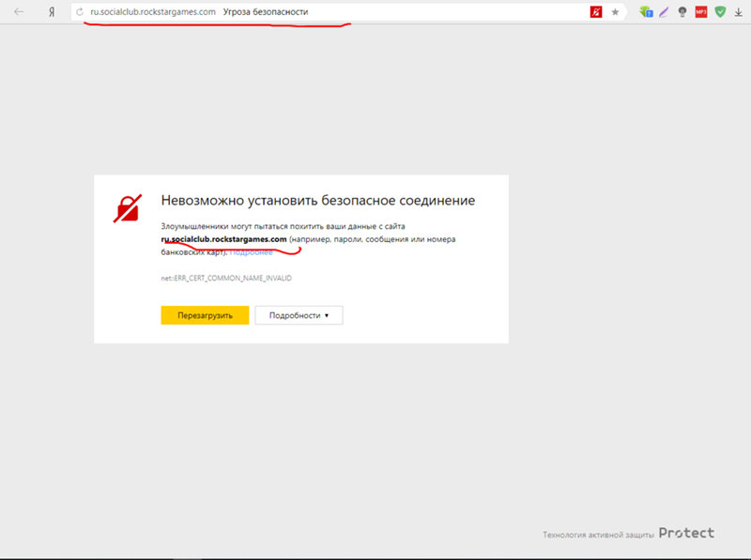Click the red broken-lock security icon in address bar
751x560 pixels.
click(x=595, y=12)
